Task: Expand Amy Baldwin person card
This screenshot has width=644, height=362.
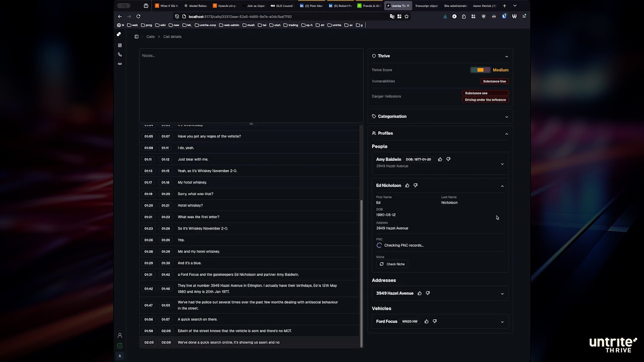Action: [502, 164]
